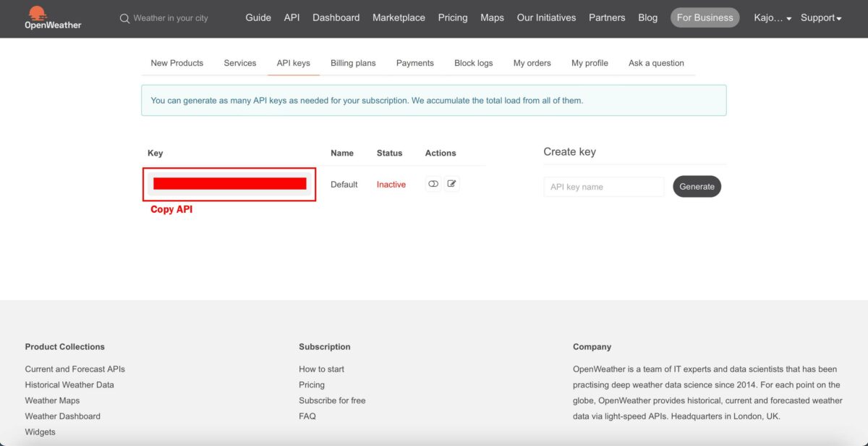Select the redacted API key field
This screenshot has height=446, width=868.
click(229, 184)
